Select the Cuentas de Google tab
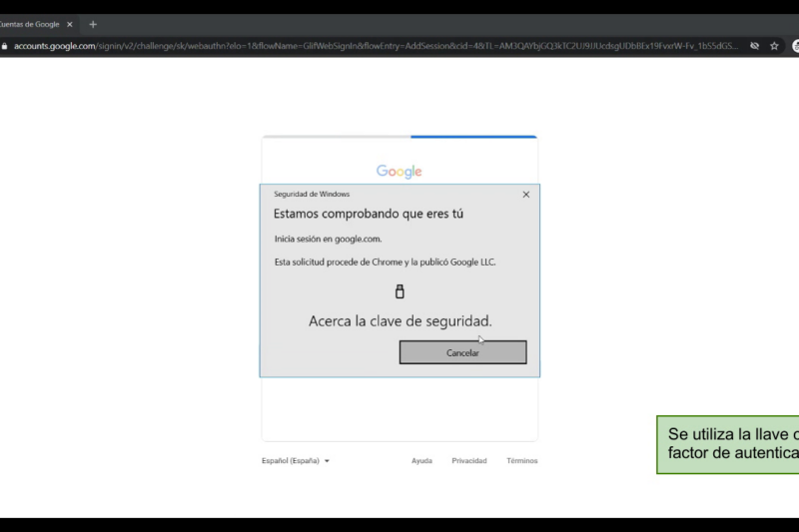Image resolution: width=799 pixels, height=532 pixels. [36, 24]
